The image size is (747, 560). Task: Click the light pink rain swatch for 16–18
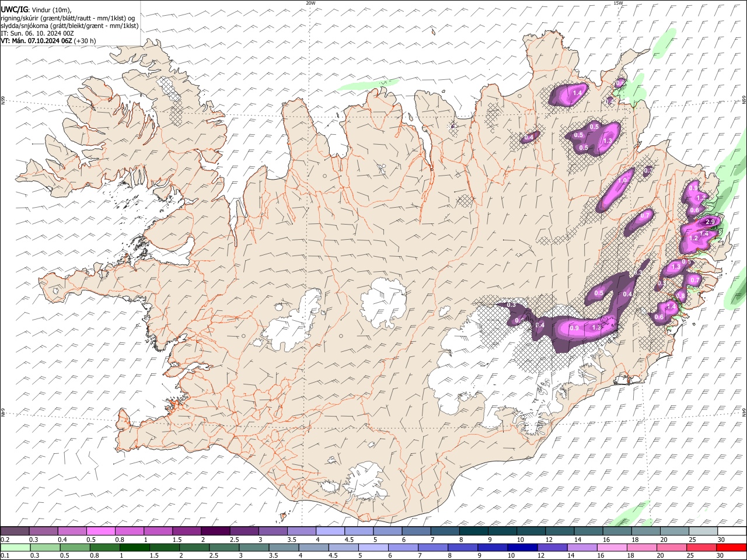tap(611, 548)
